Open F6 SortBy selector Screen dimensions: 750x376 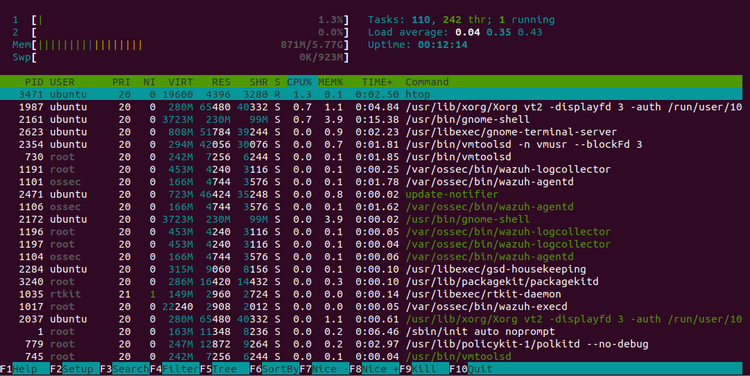point(274,369)
